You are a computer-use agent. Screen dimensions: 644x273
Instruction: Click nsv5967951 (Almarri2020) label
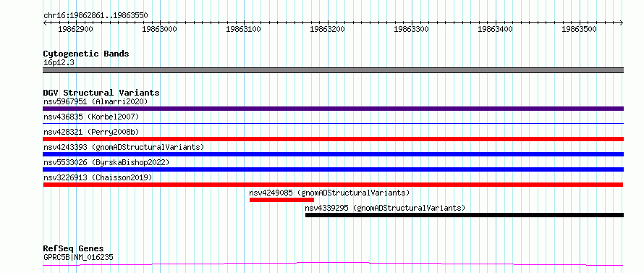point(96,101)
